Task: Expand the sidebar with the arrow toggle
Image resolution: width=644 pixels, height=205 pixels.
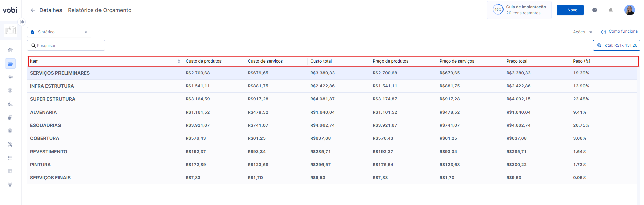Action: click(22, 22)
